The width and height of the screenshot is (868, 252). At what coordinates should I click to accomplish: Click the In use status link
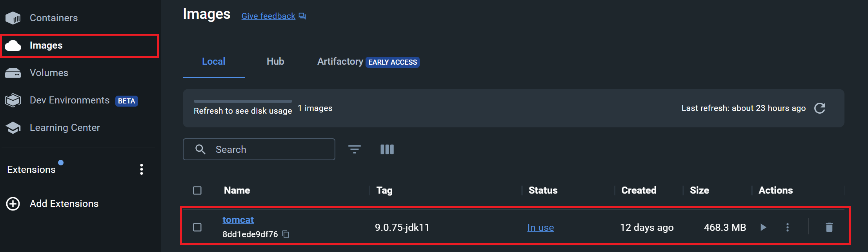(540, 227)
